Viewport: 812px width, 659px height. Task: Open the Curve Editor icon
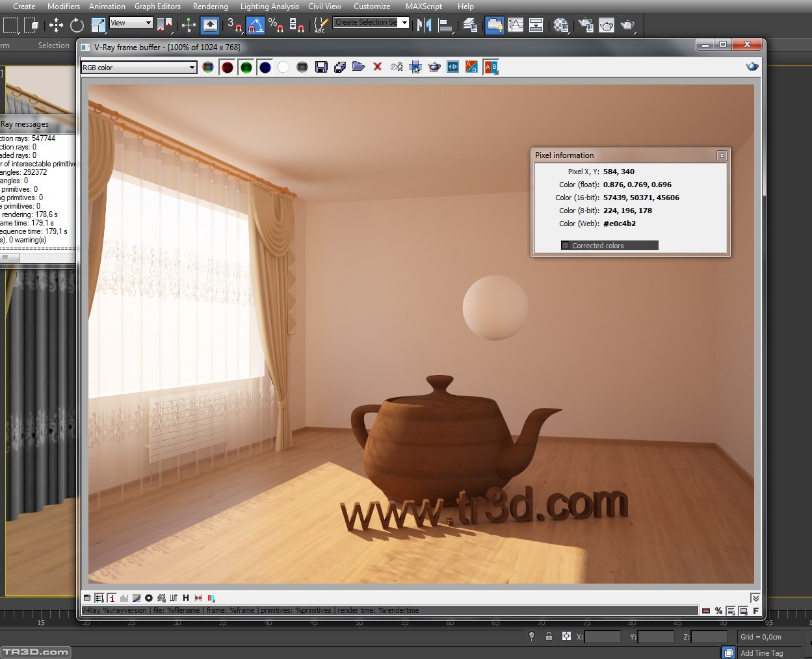click(516, 25)
